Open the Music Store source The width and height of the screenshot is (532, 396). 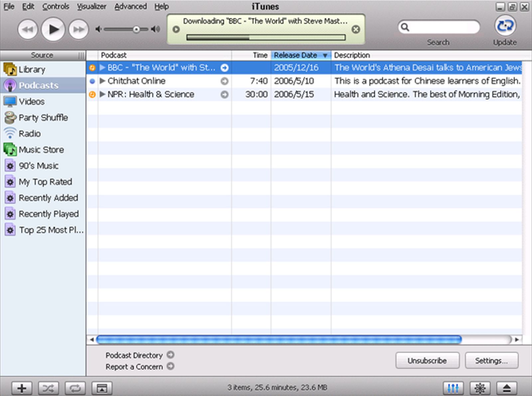point(43,149)
